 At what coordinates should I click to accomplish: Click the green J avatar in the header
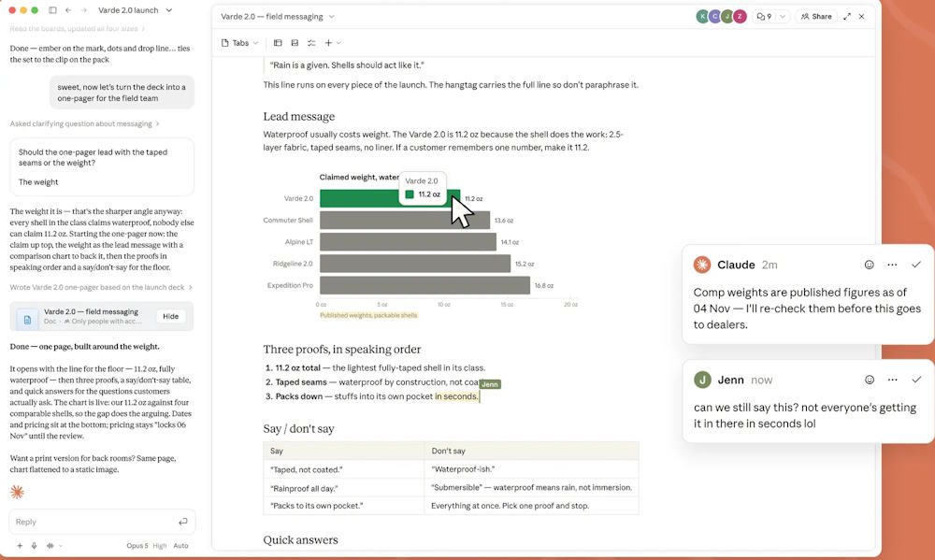pos(726,17)
